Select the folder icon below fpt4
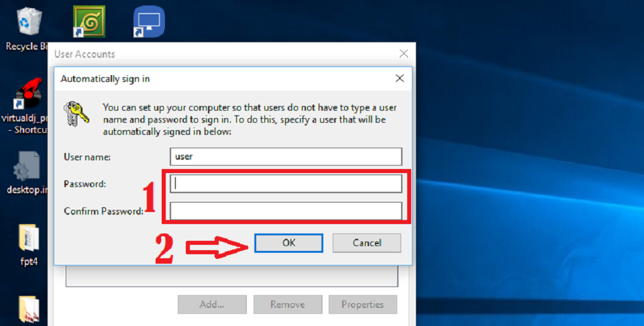The width and height of the screenshot is (644, 326). pyautogui.click(x=29, y=311)
